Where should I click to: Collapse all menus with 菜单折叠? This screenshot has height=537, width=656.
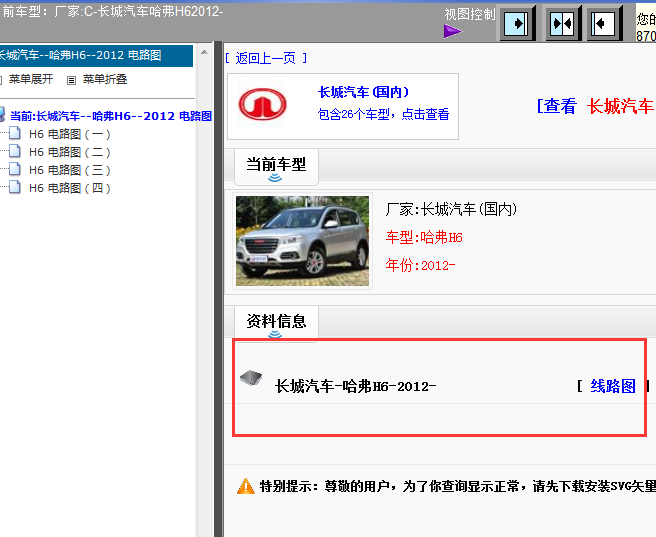pos(105,79)
